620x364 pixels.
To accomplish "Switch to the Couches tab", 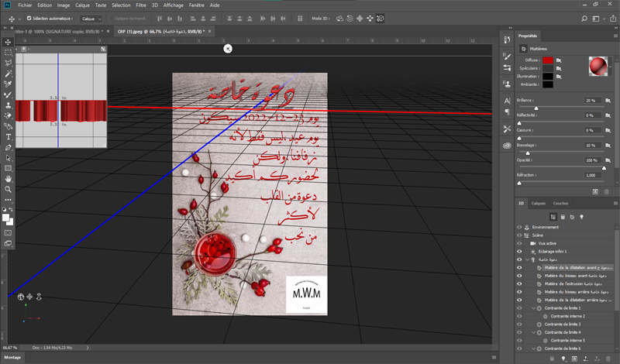I will click(560, 203).
